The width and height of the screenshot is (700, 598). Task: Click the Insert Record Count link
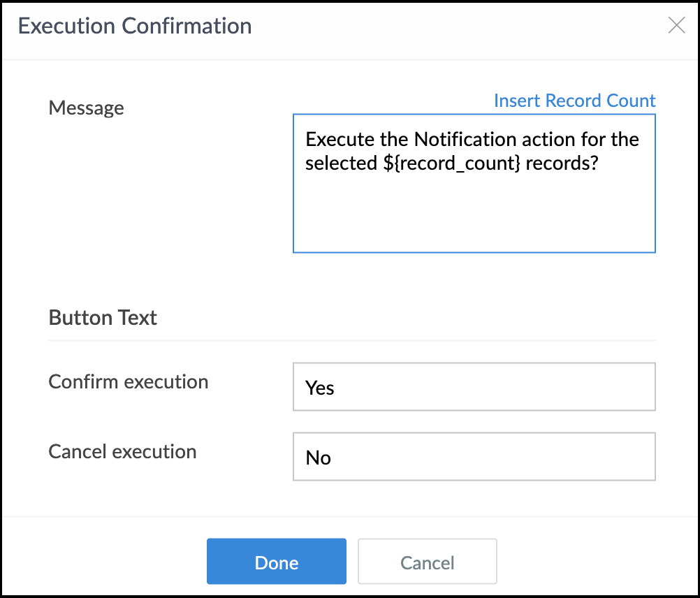[574, 101]
